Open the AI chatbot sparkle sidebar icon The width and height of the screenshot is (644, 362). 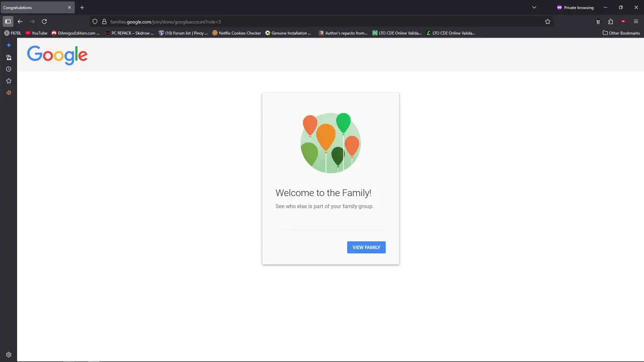(x=9, y=45)
